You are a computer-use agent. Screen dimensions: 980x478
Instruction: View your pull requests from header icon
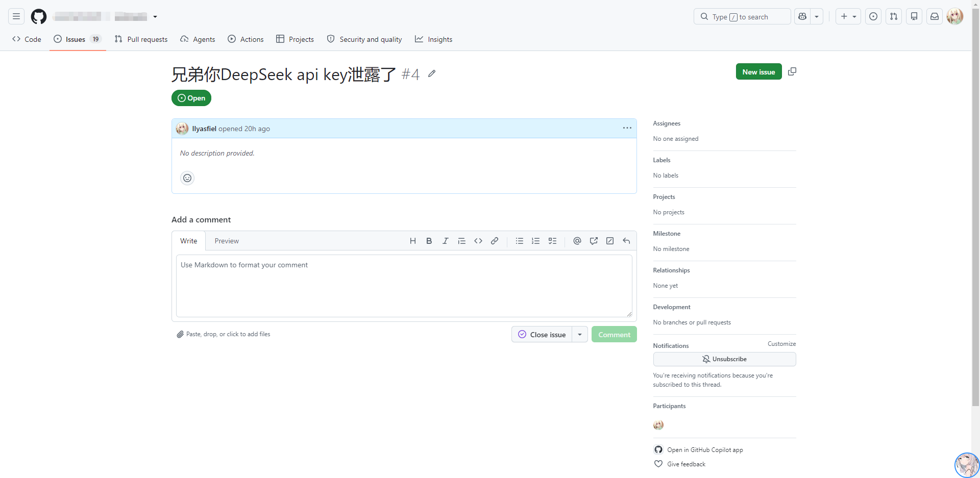point(894,16)
